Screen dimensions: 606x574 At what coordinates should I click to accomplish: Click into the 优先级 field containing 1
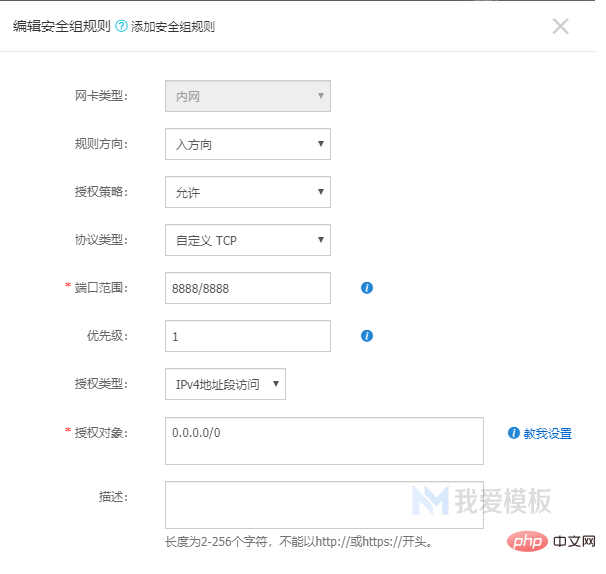click(248, 336)
